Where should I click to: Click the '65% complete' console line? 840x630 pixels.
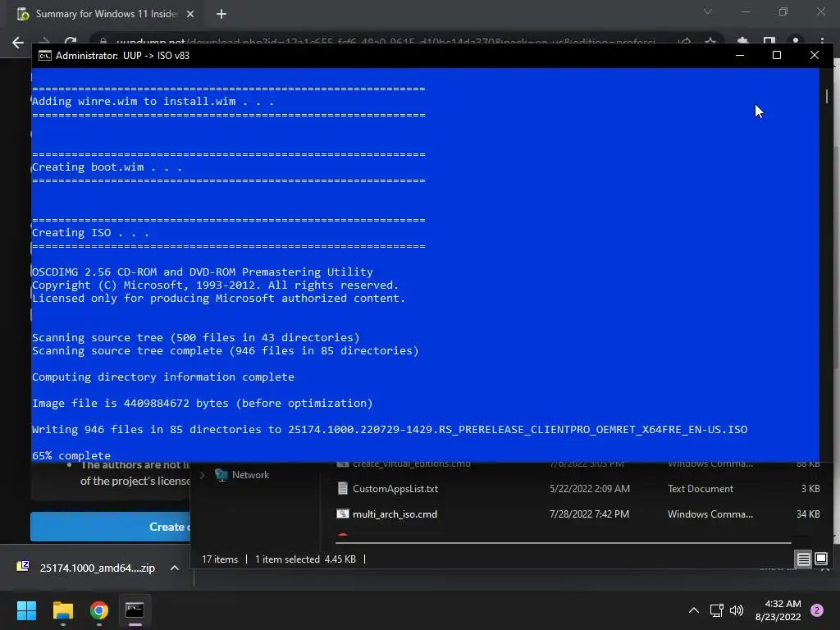(x=71, y=455)
